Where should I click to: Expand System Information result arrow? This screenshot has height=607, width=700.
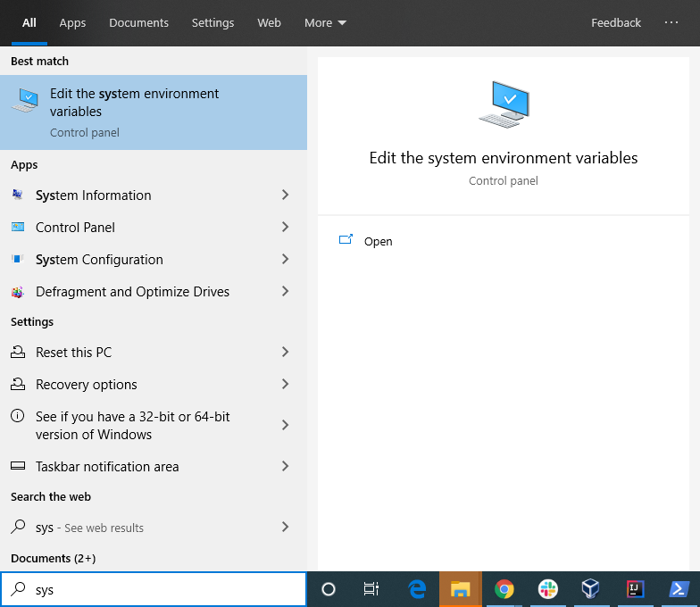[x=286, y=195]
